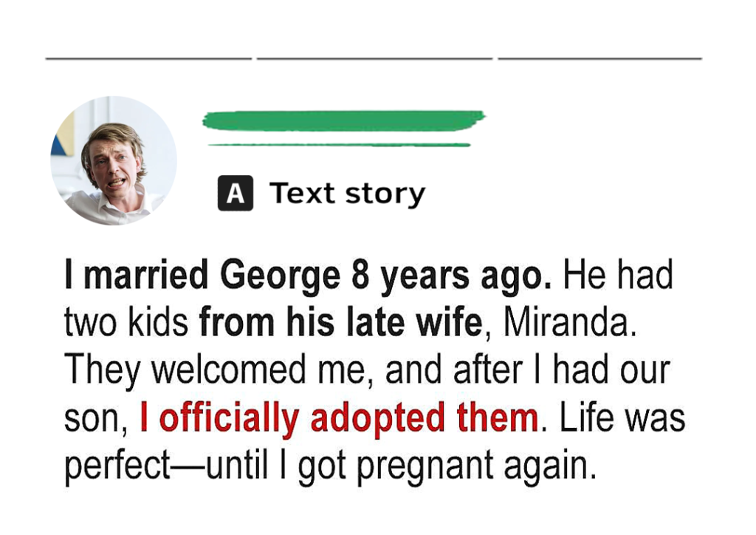
Task: Click the bold phrase "from his late wife"
Action: pyautogui.click(x=341, y=322)
